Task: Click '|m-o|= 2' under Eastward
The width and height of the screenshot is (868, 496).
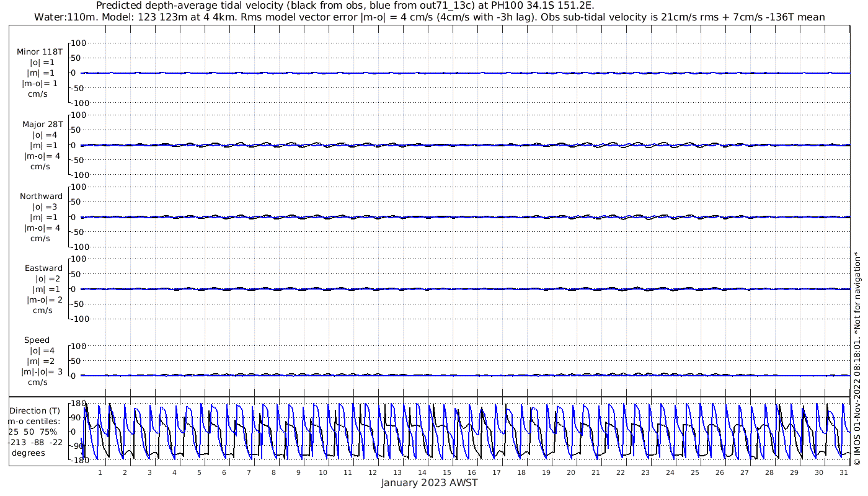Action: (45, 299)
